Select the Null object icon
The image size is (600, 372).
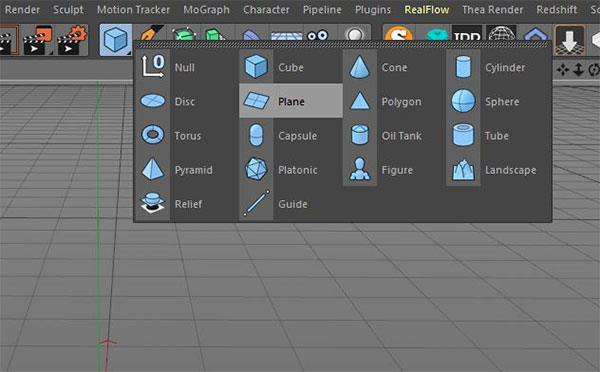point(153,67)
